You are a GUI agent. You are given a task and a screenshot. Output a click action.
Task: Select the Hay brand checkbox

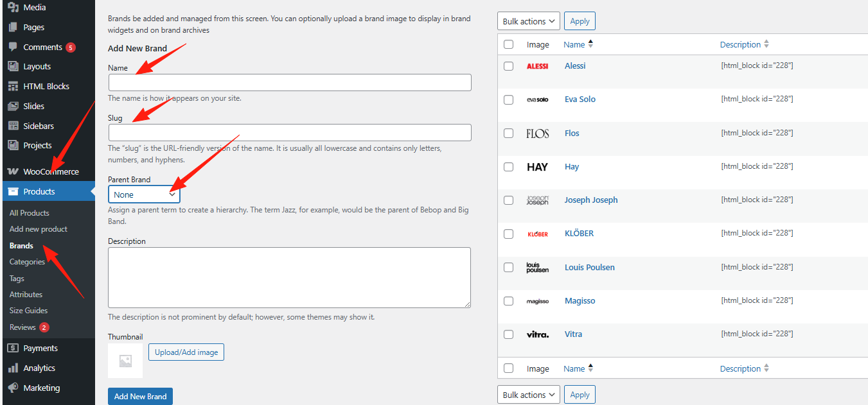pyautogui.click(x=509, y=167)
